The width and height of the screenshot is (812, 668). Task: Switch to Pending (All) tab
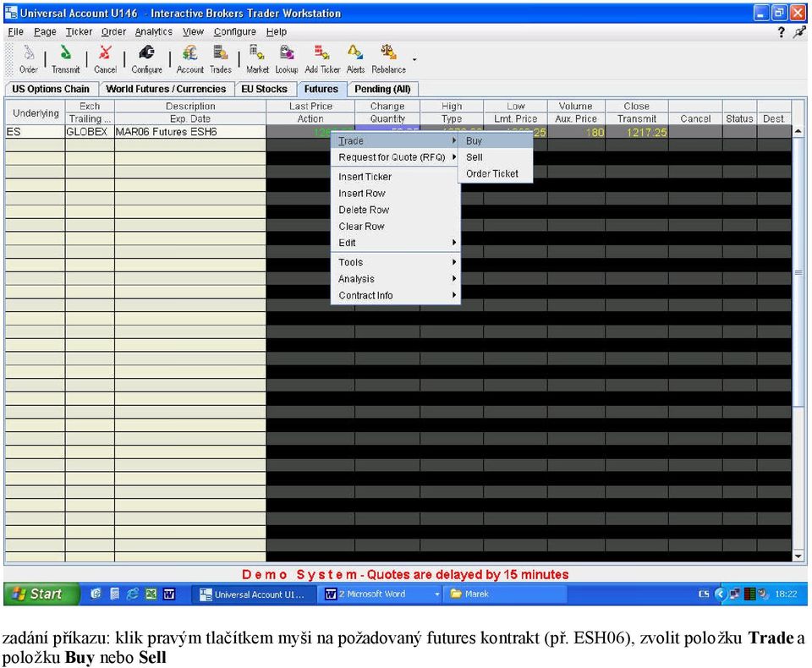pyautogui.click(x=382, y=89)
